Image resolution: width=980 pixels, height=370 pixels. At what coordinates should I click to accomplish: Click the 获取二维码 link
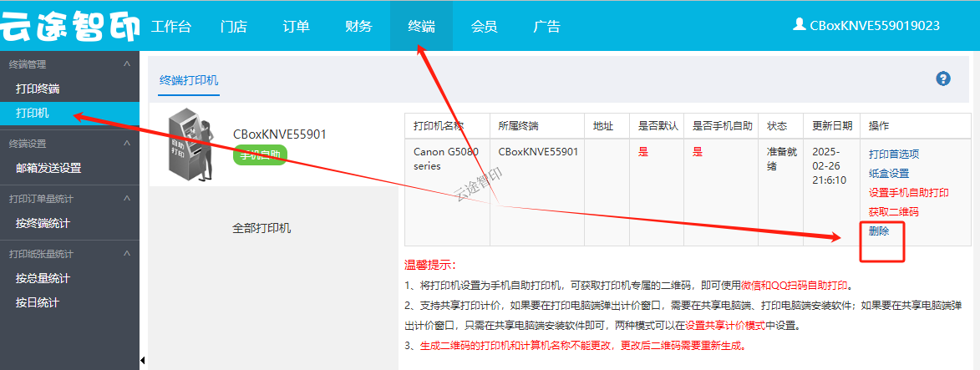pos(893,212)
